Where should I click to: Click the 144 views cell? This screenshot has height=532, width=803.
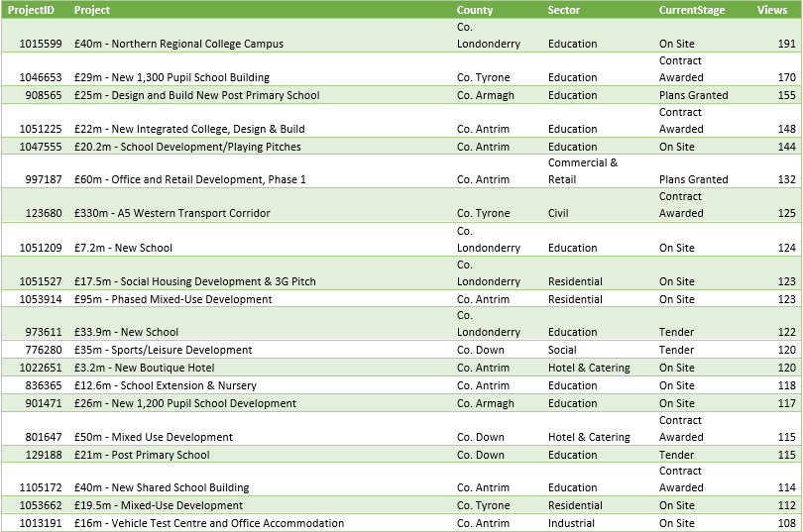(x=786, y=148)
